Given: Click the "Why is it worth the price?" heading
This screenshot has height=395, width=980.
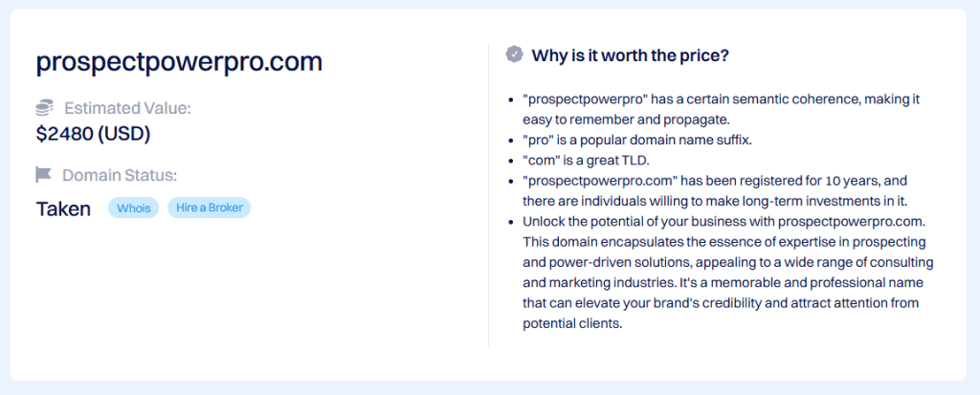Looking at the screenshot, I should point(630,55).
